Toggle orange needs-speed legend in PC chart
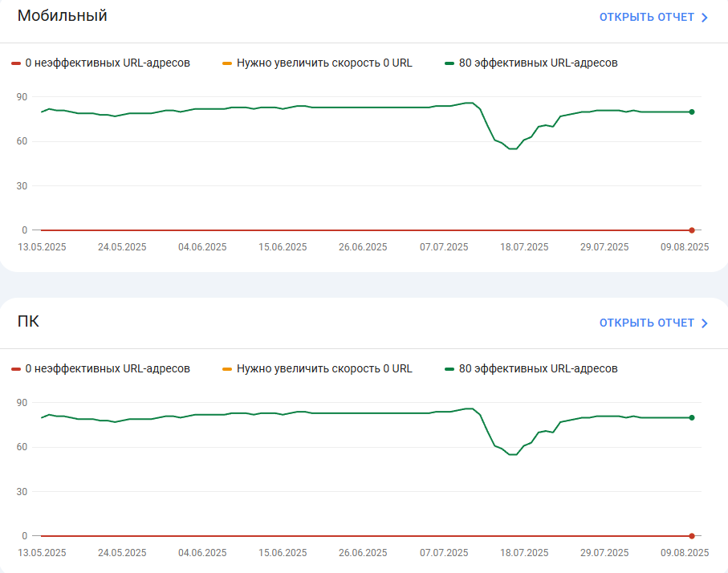The height and width of the screenshot is (573, 728). coord(317,368)
